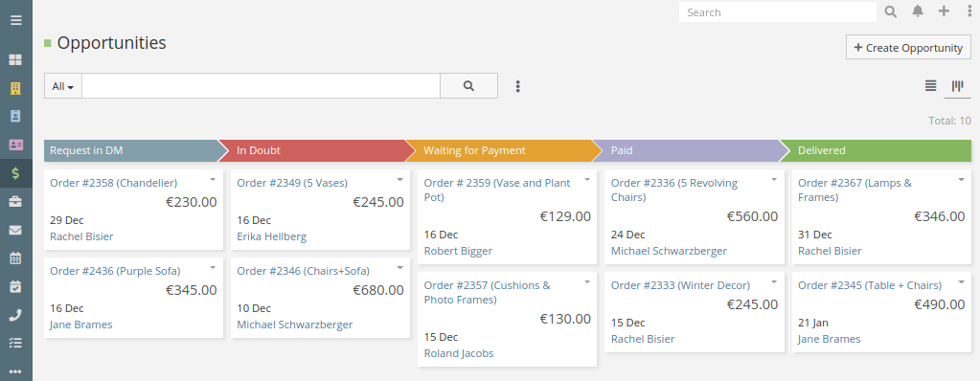980x381 pixels.
Task: Focus the opportunities filter text field
Action: tap(261, 86)
